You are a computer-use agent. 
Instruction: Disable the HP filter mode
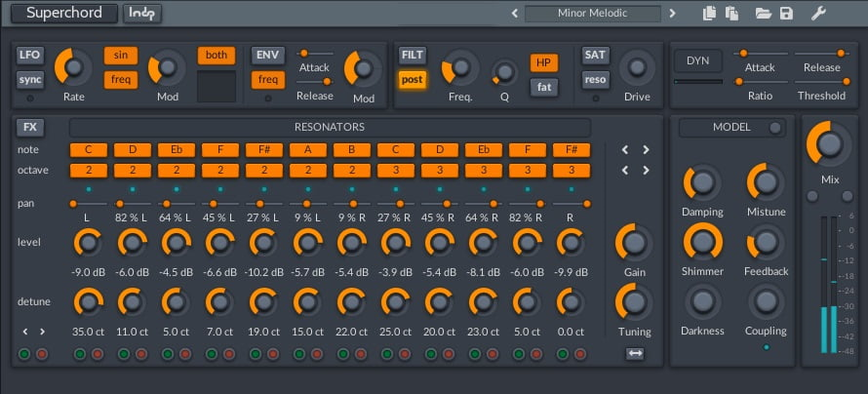pos(544,62)
